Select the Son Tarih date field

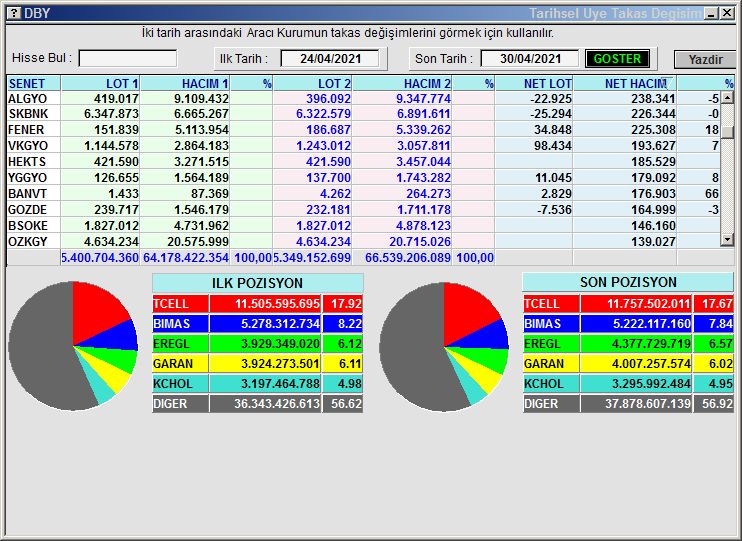pos(530,59)
